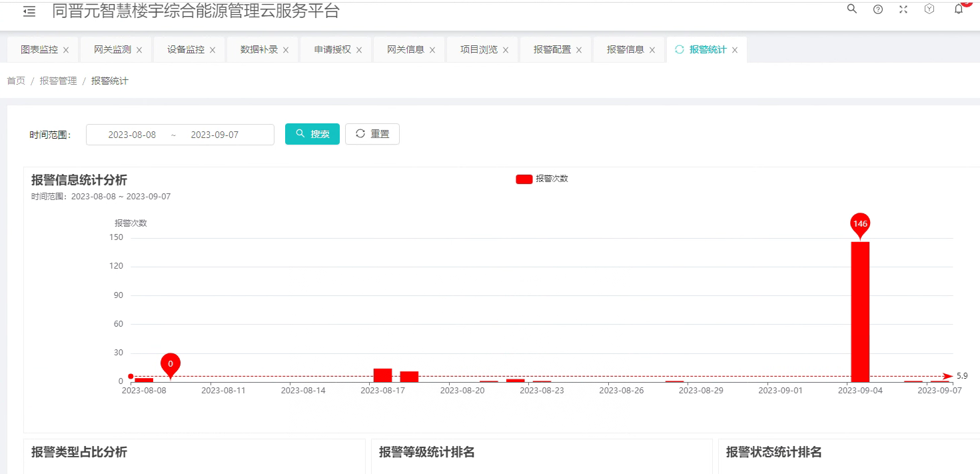Collapse the sidebar with the menu-fold icon
Viewport: 980px width, 474px height.
click(29, 11)
